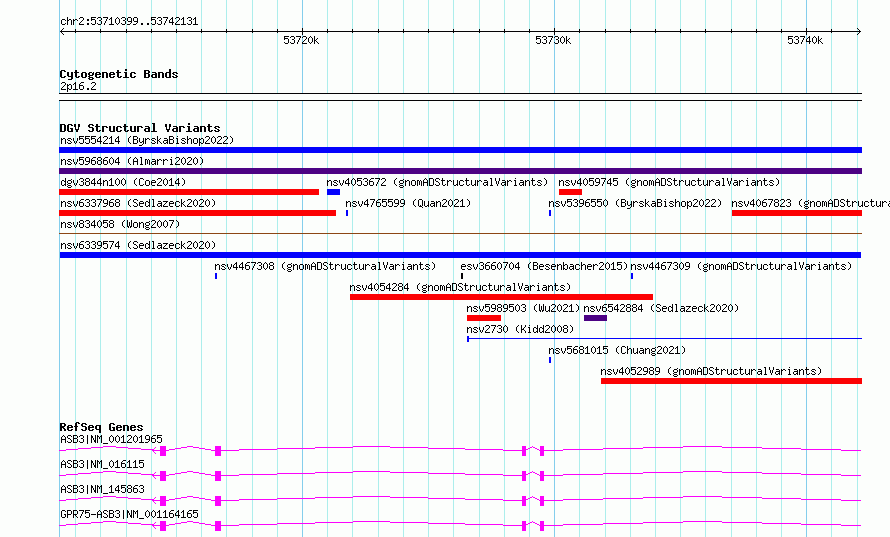Open the nsv4052989 red variant bar
The width and height of the screenshot is (890, 537).
pyautogui.click(x=731, y=381)
